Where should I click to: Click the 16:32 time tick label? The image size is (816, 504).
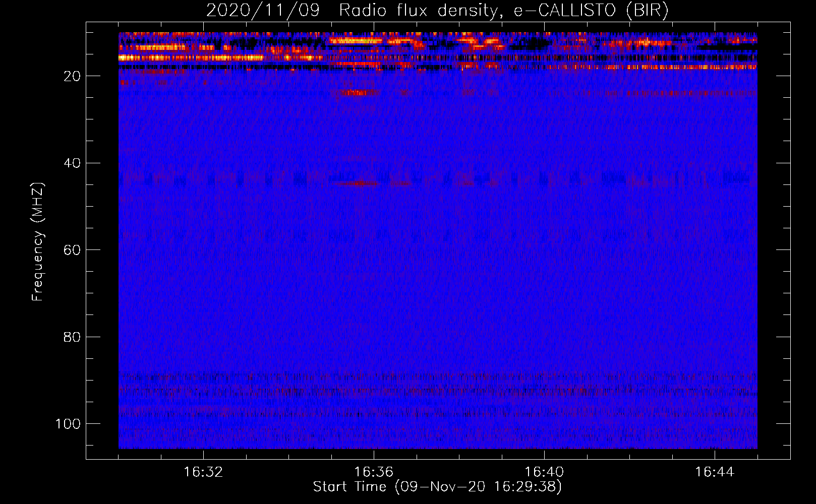pyautogui.click(x=203, y=472)
